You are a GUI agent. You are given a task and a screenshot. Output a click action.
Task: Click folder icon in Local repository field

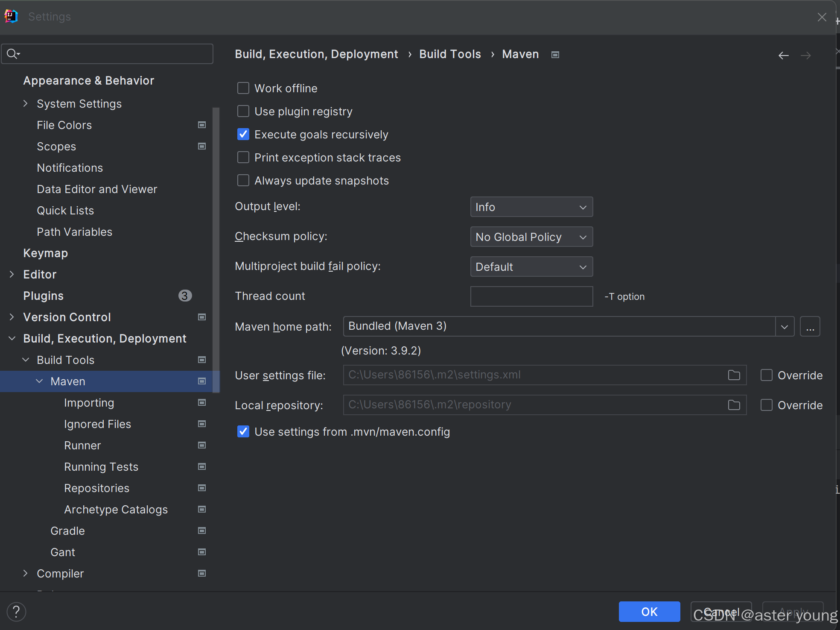(734, 405)
